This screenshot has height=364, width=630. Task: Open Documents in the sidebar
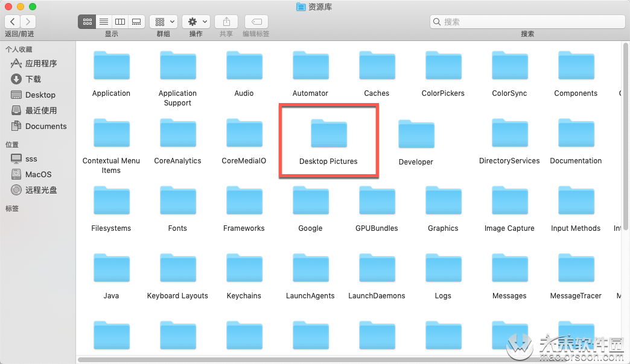(x=38, y=126)
